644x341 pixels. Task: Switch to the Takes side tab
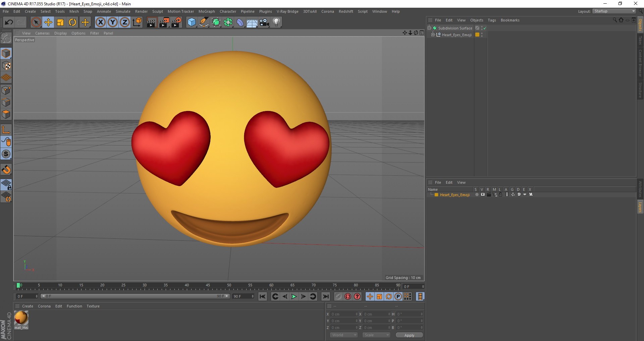coord(640,40)
